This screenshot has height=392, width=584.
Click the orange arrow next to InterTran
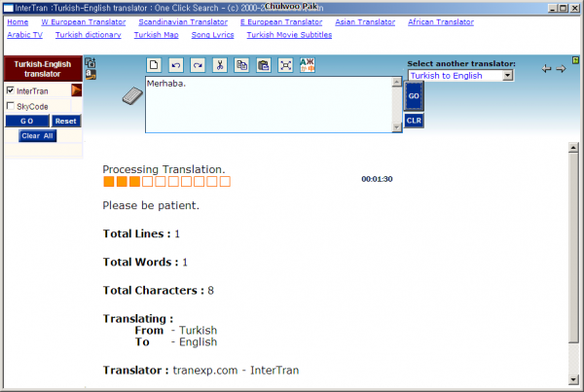(x=76, y=90)
